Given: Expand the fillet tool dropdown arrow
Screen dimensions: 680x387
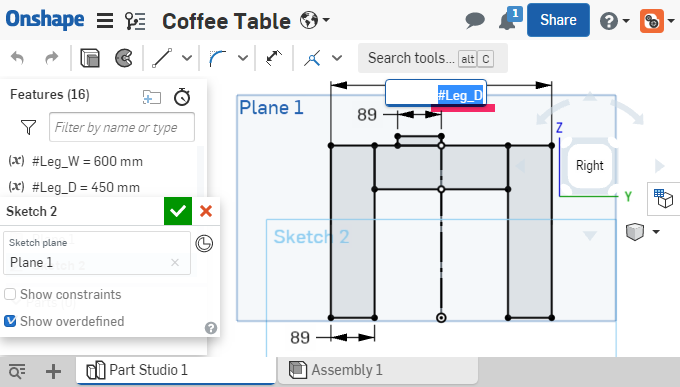Looking at the screenshot, I should click(243, 58).
